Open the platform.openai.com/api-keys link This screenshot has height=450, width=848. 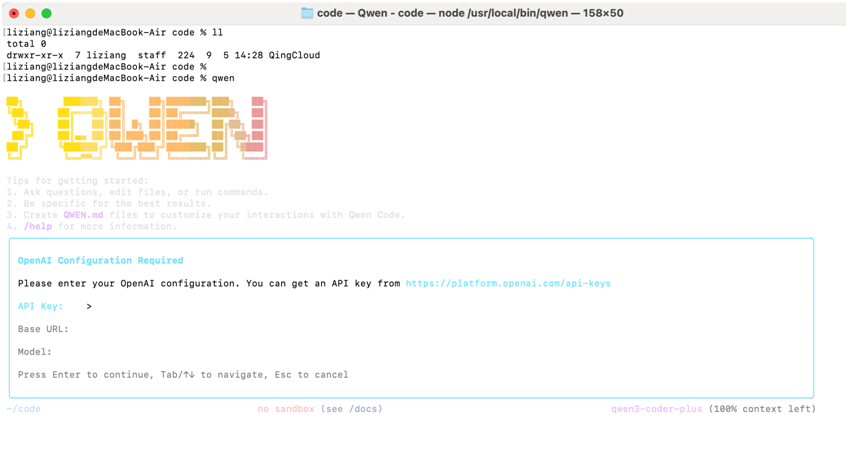(x=508, y=283)
